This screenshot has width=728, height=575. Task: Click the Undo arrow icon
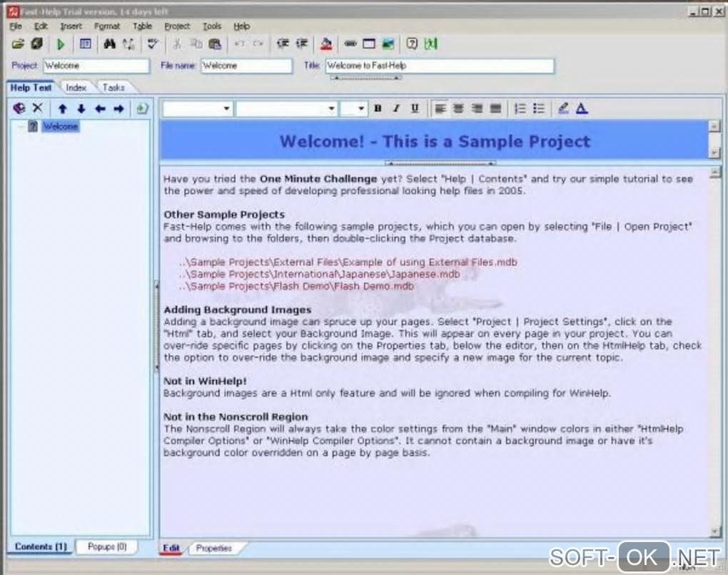click(x=240, y=44)
